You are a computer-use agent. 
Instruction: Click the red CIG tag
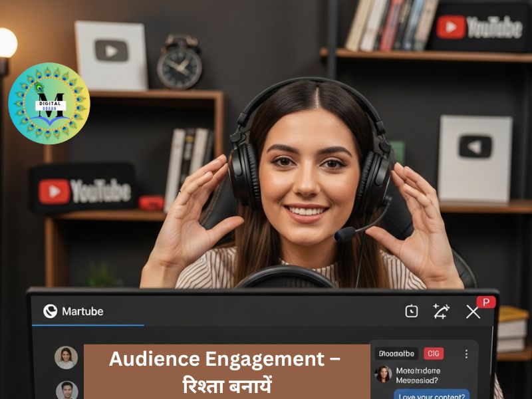[x=434, y=354]
